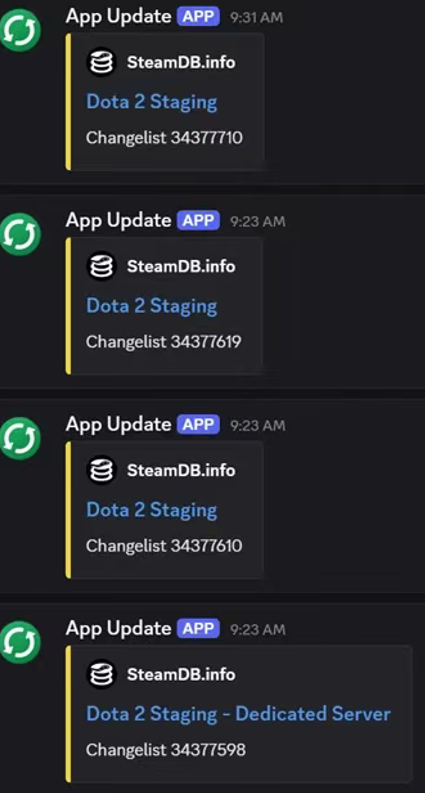Screen dimensions: 425x793
Task: Click the 9:31 AM message timestamp
Action: click(257, 18)
